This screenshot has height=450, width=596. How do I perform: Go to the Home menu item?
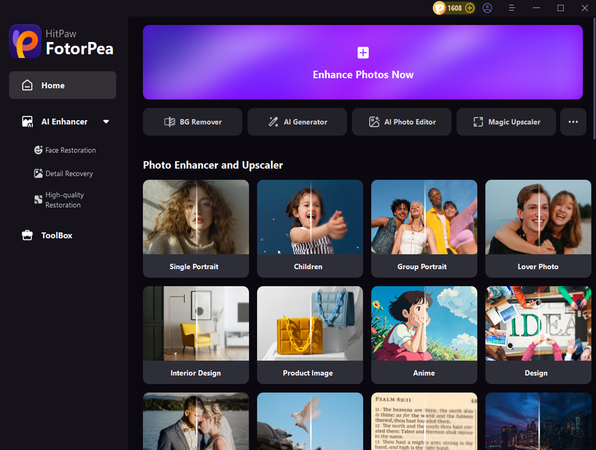pos(63,85)
